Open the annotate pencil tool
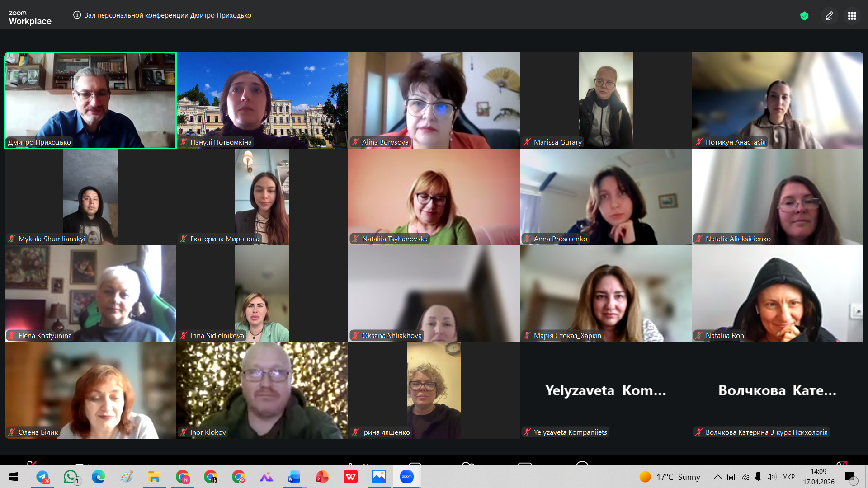Screen dimensions: 868x488 829,16
